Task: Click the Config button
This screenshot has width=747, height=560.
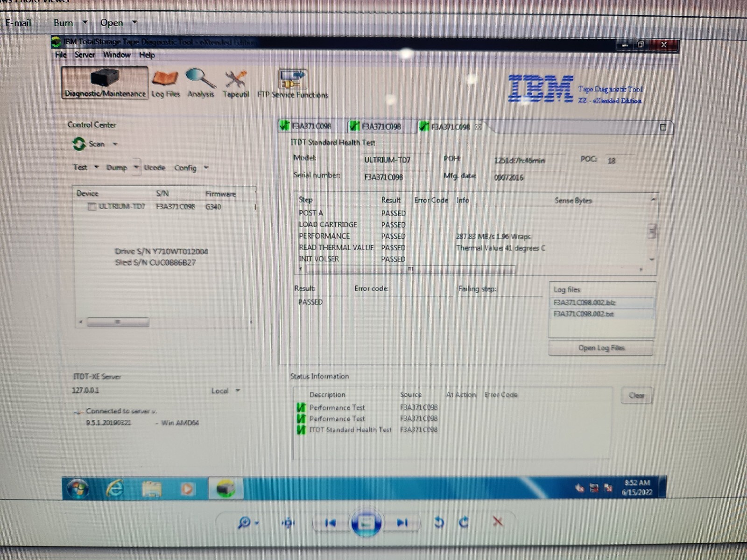Action: tap(185, 168)
